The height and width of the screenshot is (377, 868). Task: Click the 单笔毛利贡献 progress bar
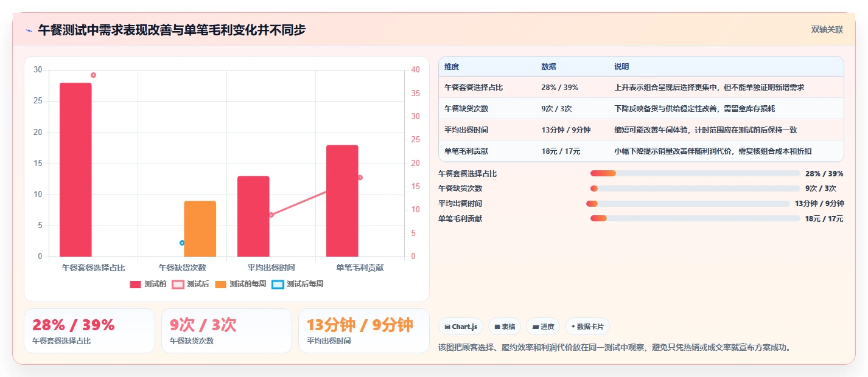695,218
